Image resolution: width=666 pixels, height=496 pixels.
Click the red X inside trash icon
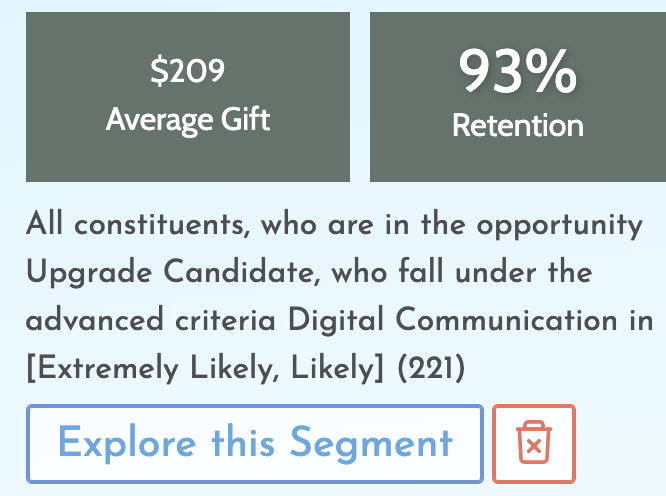coord(533,446)
